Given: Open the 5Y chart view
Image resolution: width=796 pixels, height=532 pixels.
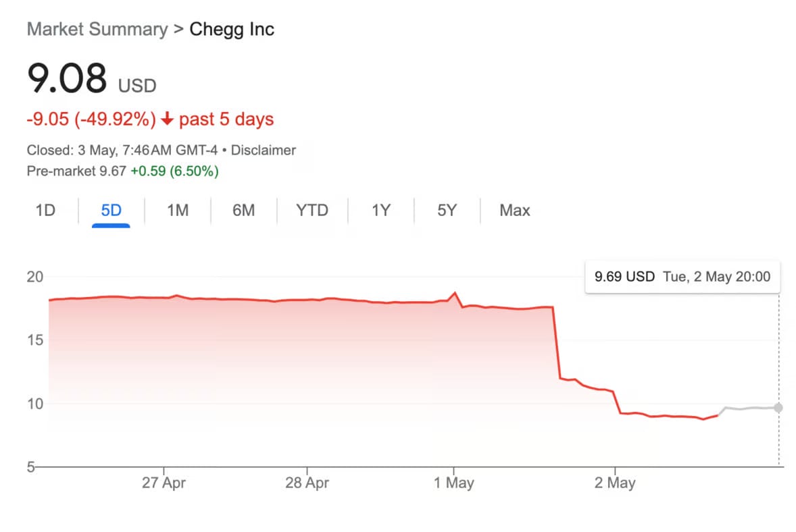Looking at the screenshot, I should (447, 210).
